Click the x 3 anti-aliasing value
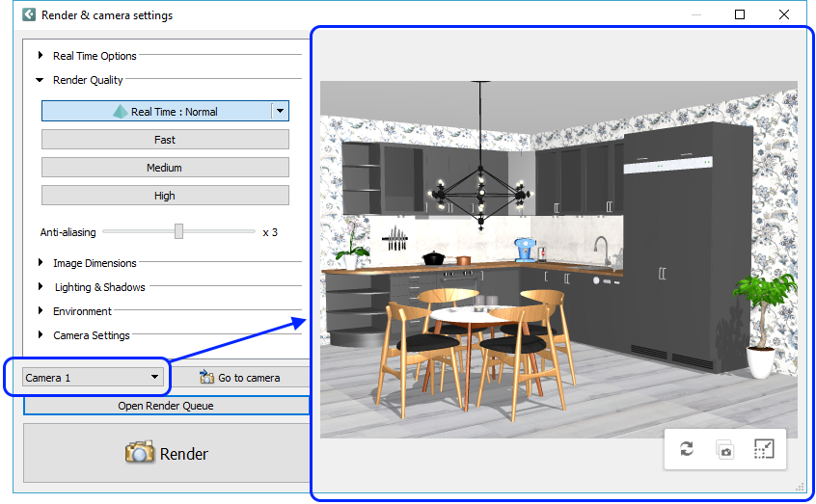816x504 pixels. click(x=270, y=232)
